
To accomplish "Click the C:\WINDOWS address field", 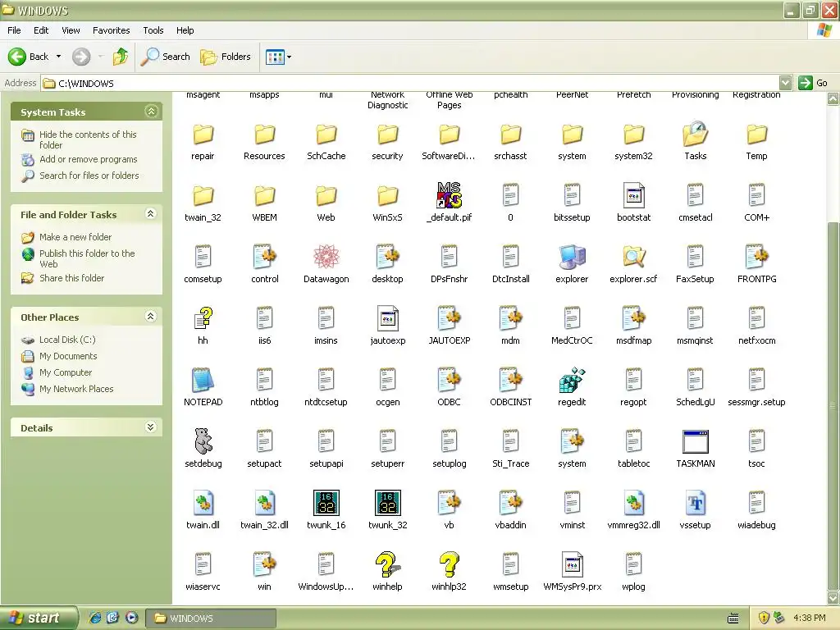I will (x=410, y=83).
